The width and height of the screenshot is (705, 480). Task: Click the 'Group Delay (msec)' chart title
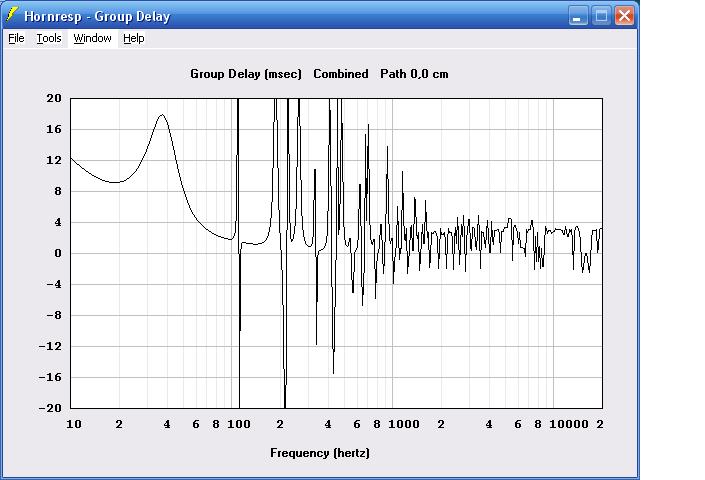click(245, 74)
